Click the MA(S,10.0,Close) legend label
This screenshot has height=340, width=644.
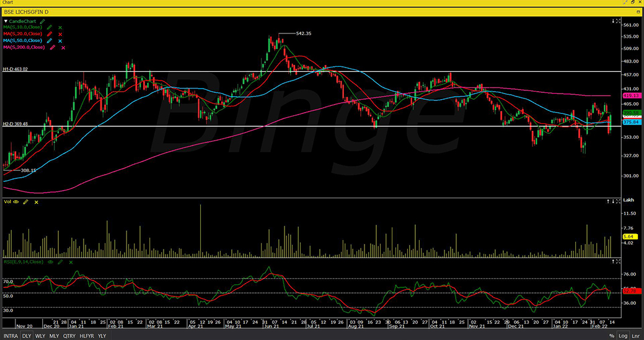click(22, 27)
